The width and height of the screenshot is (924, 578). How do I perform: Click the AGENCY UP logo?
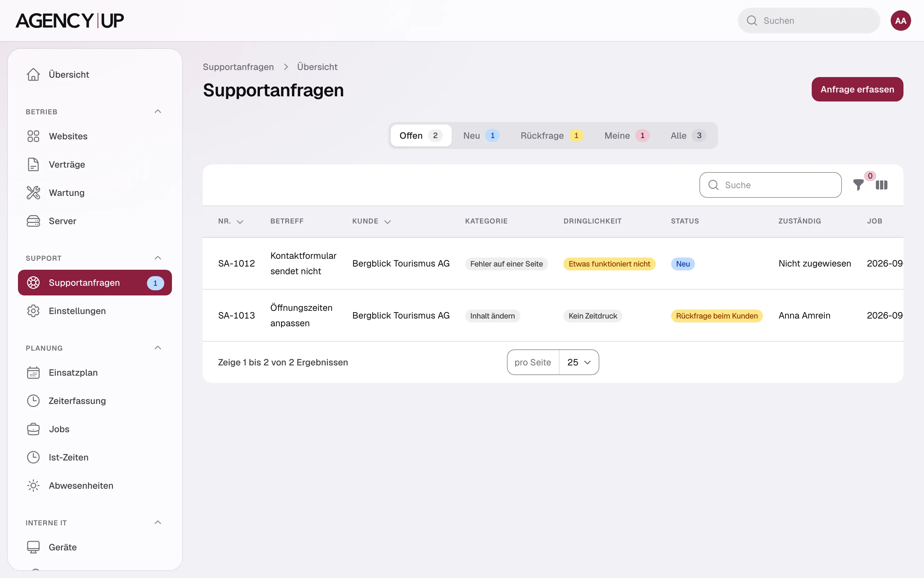click(x=70, y=21)
